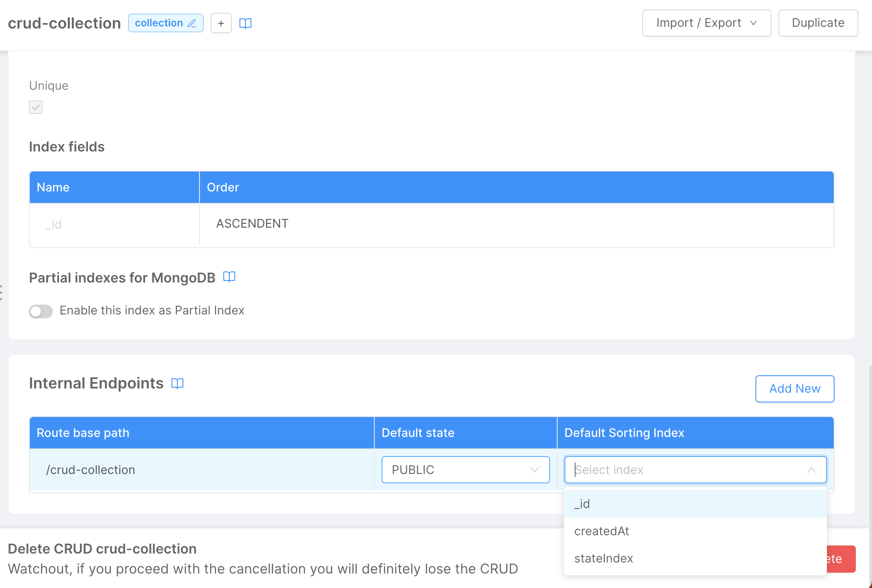The height and width of the screenshot is (588, 872).
Task: Click the pencil edit icon on collection tag
Action: 192,23
